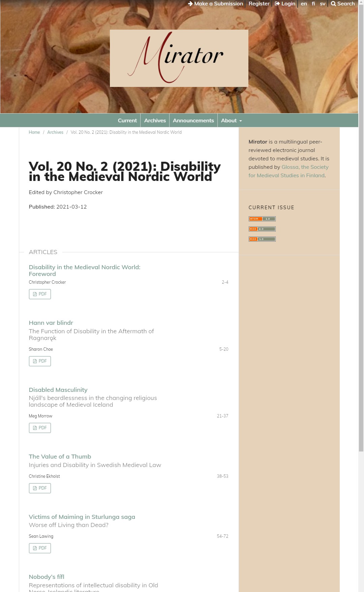Select the Current menu item
The width and height of the screenshot is (364, 592).
[127, 121]
